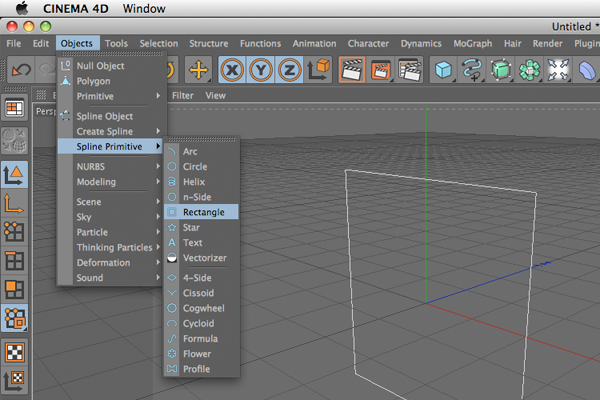Select Flower spline primitive
This screenshot has width=600, height=400.
(201, 354)
